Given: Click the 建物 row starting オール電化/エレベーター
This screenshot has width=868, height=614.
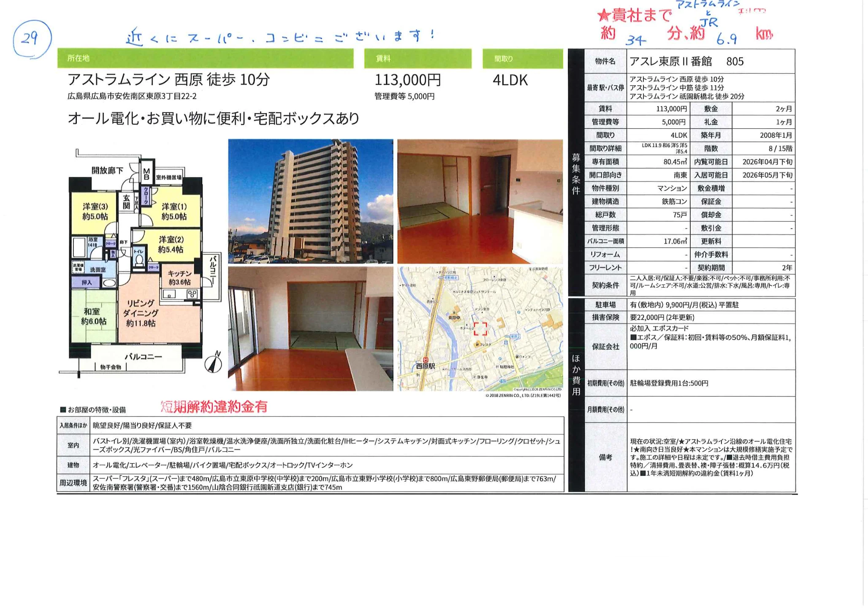Looking at the screenshot, I should [x=222, y=465].
